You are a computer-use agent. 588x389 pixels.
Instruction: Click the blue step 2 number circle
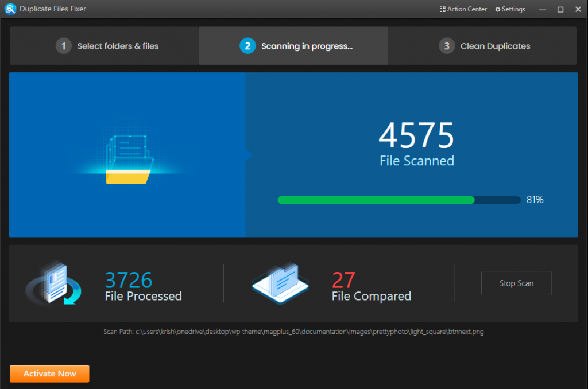coord(247,46)
